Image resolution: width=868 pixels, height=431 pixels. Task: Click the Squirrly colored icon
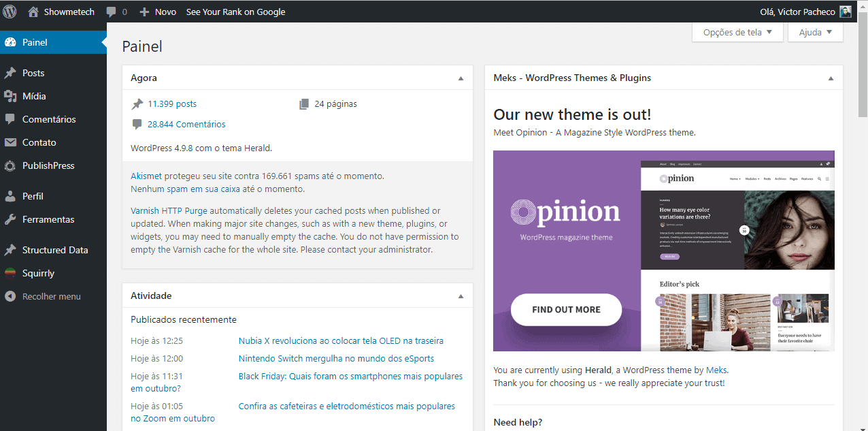(10, 273)
